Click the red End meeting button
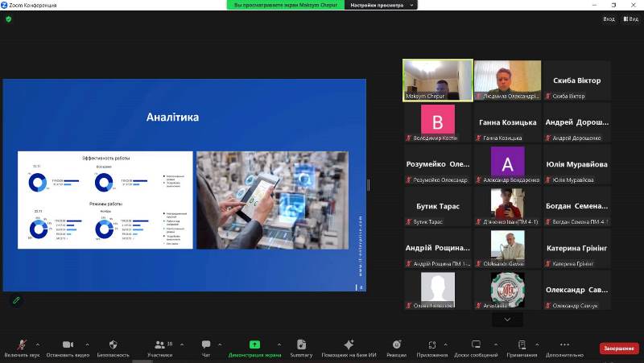 click(618, 349)
